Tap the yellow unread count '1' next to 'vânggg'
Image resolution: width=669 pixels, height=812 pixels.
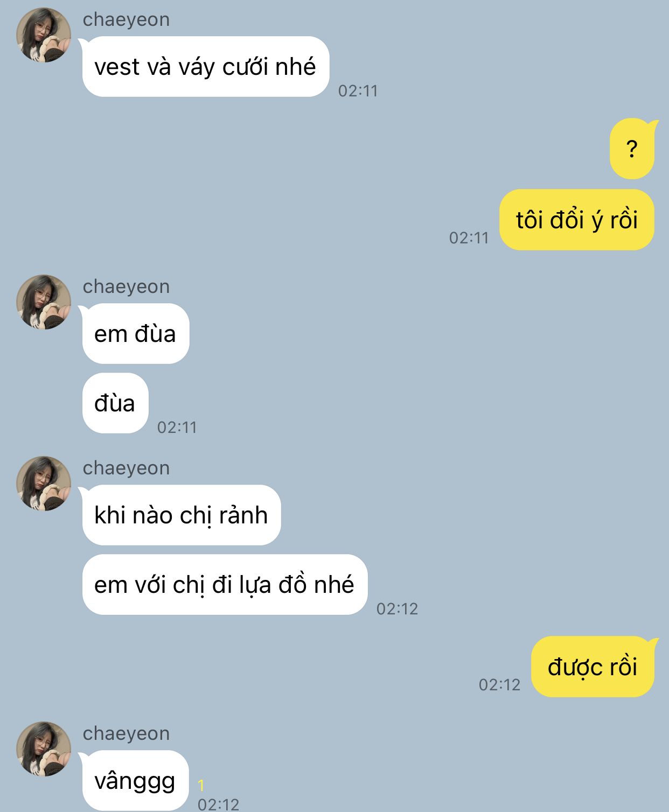click(201, 785)
